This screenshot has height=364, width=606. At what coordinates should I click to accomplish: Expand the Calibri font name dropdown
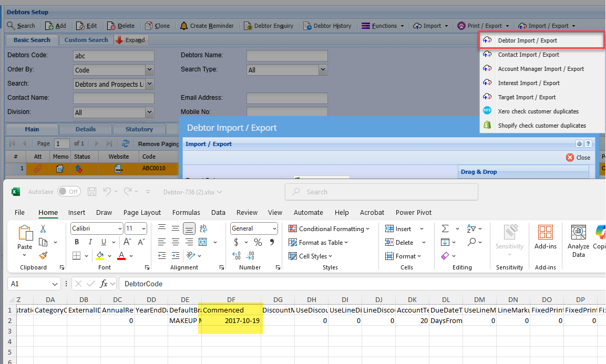119,228
